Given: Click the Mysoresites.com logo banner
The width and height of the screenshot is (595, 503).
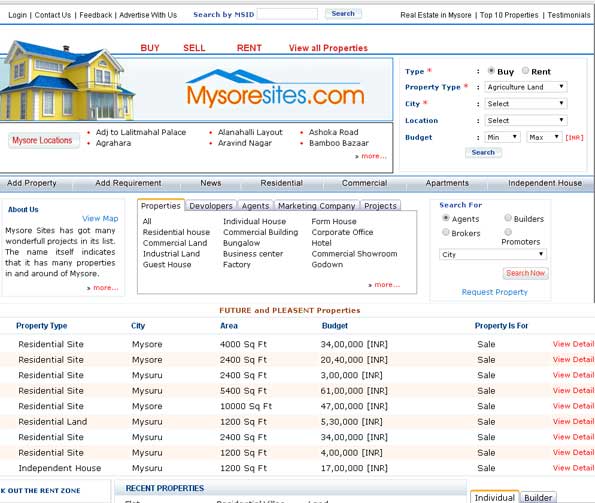Looking at the screenshot, I should coord(275,89).
